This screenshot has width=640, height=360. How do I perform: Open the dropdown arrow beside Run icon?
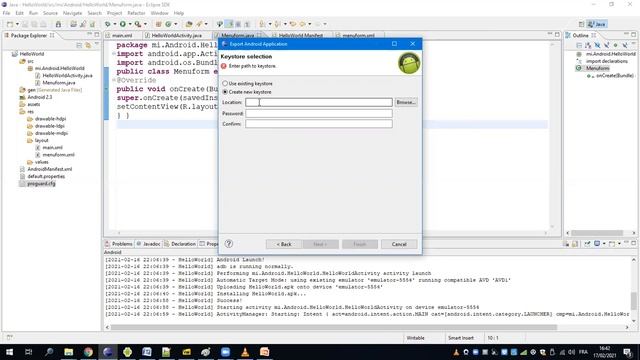(x=130, y=24)
